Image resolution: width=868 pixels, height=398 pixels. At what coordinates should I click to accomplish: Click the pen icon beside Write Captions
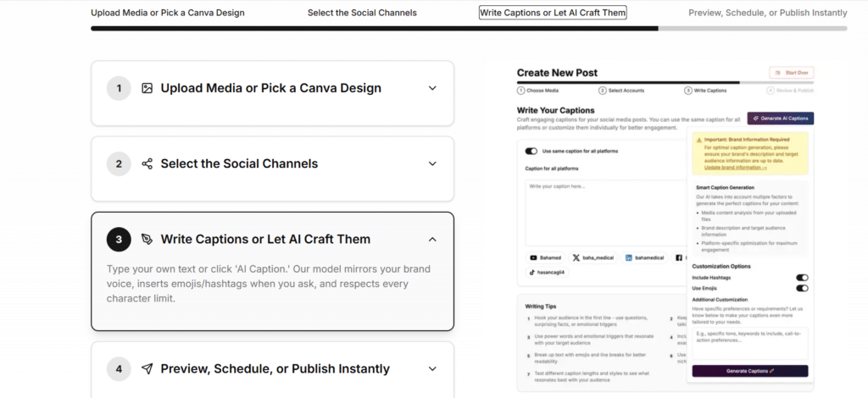147,240
